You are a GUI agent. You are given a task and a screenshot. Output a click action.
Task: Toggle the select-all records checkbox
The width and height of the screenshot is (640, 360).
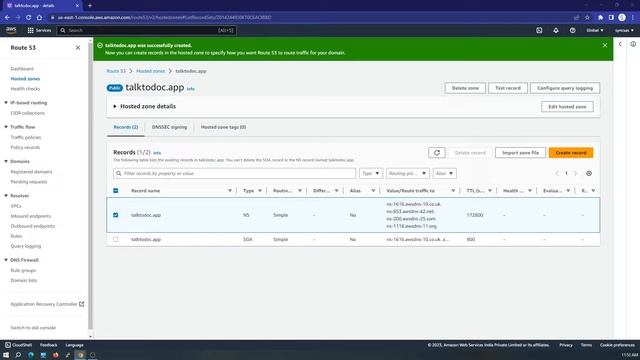pos(116,191)
